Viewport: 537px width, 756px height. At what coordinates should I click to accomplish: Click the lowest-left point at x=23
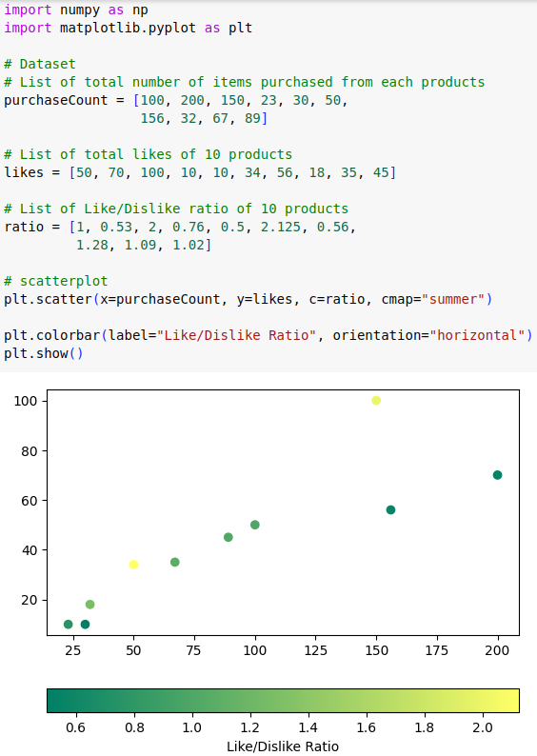pos(68,624)
